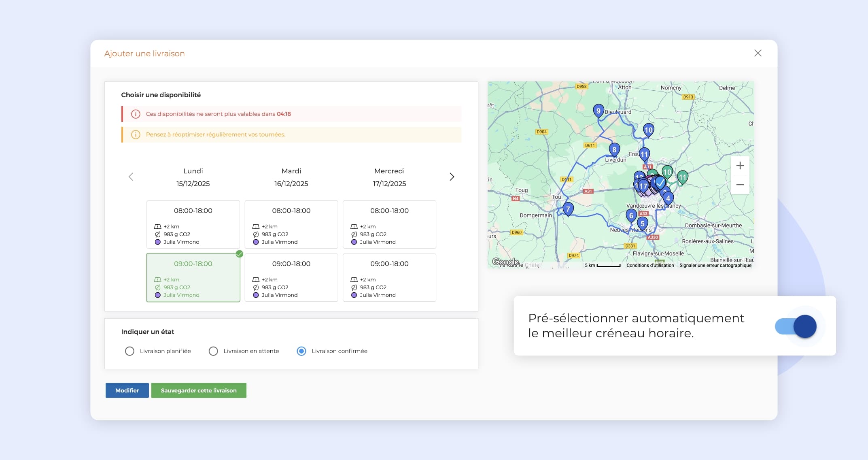Choose Mardi 08:00-18:00 time slot
868x460 pixels.
(291, 224)
